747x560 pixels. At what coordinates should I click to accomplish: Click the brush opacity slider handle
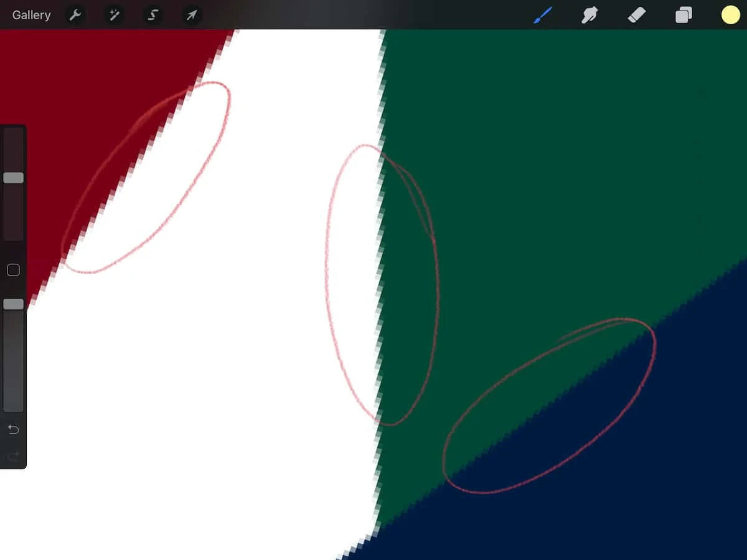(13, 304)
